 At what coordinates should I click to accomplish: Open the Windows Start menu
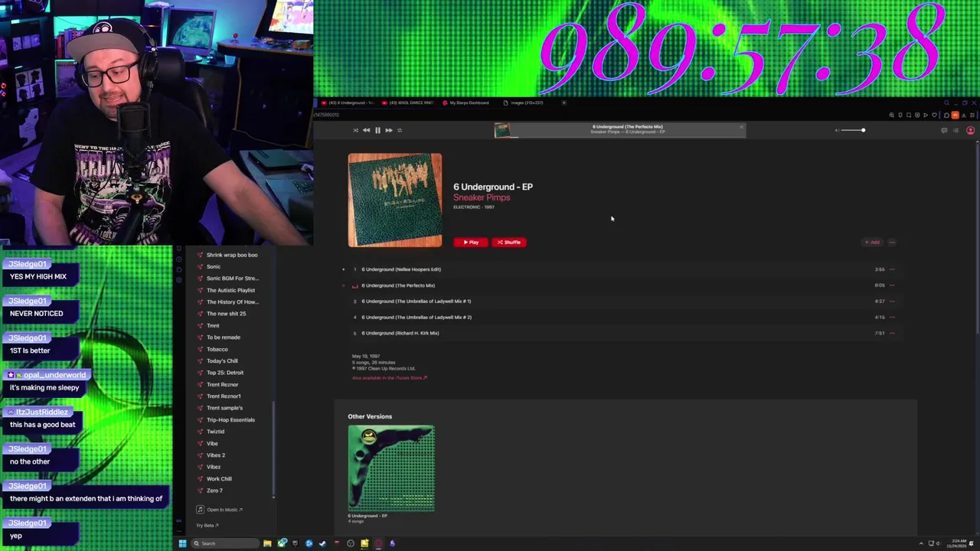(x=182, y=543)
